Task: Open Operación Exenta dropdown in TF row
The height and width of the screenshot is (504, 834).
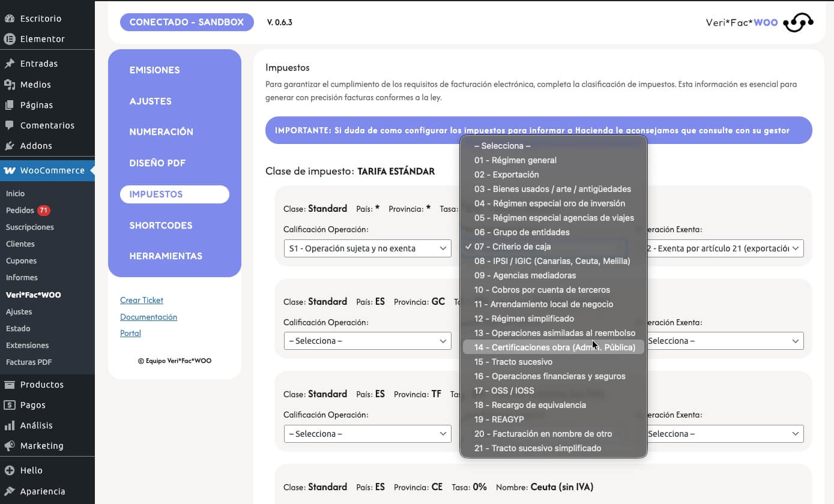Action: [725, 433]
